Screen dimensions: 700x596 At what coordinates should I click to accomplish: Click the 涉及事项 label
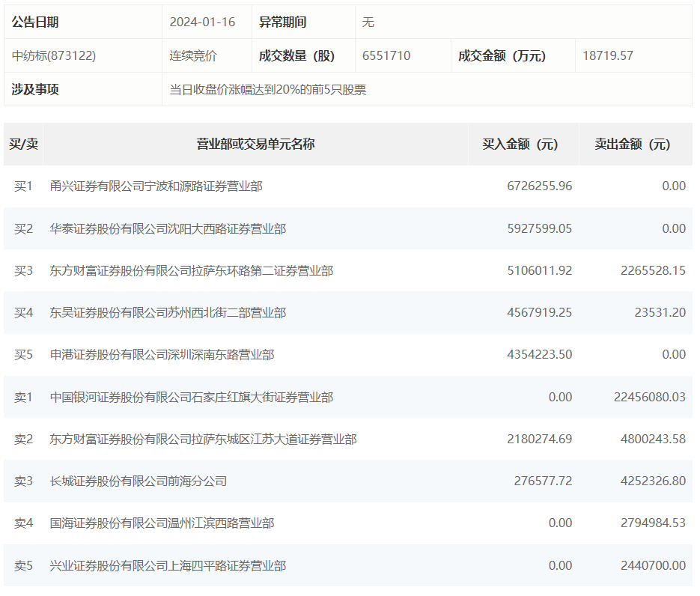coord(35,89)
